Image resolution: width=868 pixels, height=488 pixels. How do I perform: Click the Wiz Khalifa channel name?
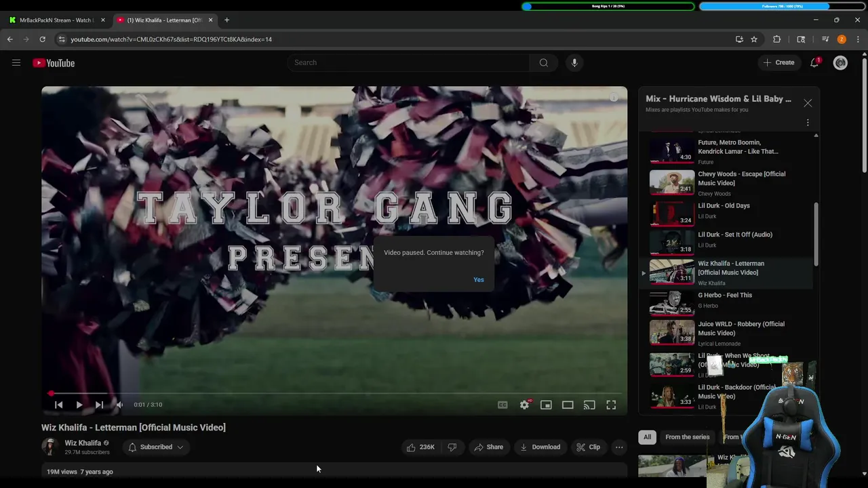(x=83, y=443)
